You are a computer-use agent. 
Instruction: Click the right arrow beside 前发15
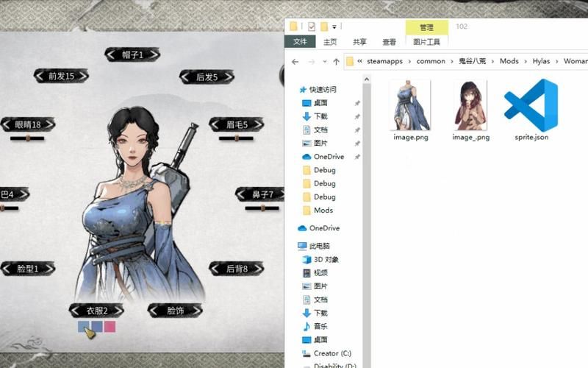pos(83,77)
